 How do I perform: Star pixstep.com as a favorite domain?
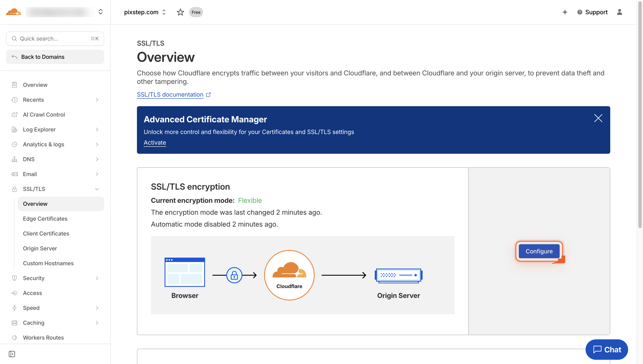click(180, 12)
